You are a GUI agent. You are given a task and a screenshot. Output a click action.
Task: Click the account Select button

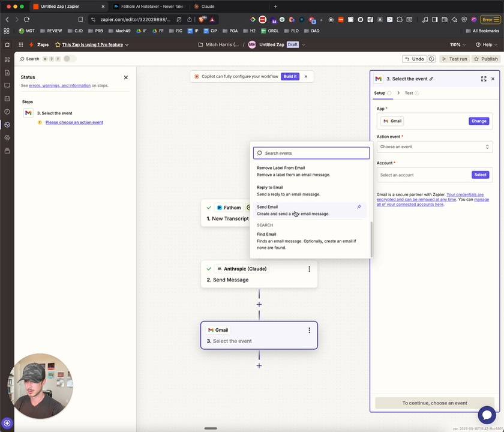pyautogui.click(x=480, y=175)
